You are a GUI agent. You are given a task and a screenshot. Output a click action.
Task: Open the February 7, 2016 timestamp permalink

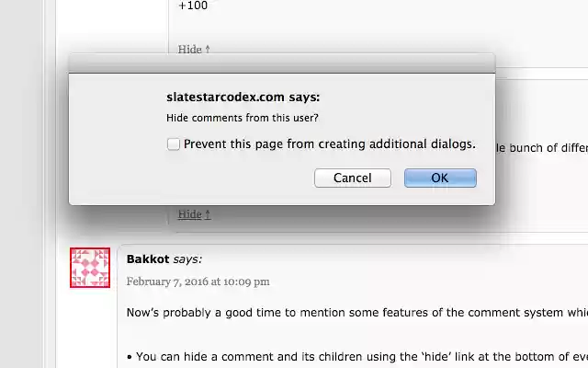point(198,282)
